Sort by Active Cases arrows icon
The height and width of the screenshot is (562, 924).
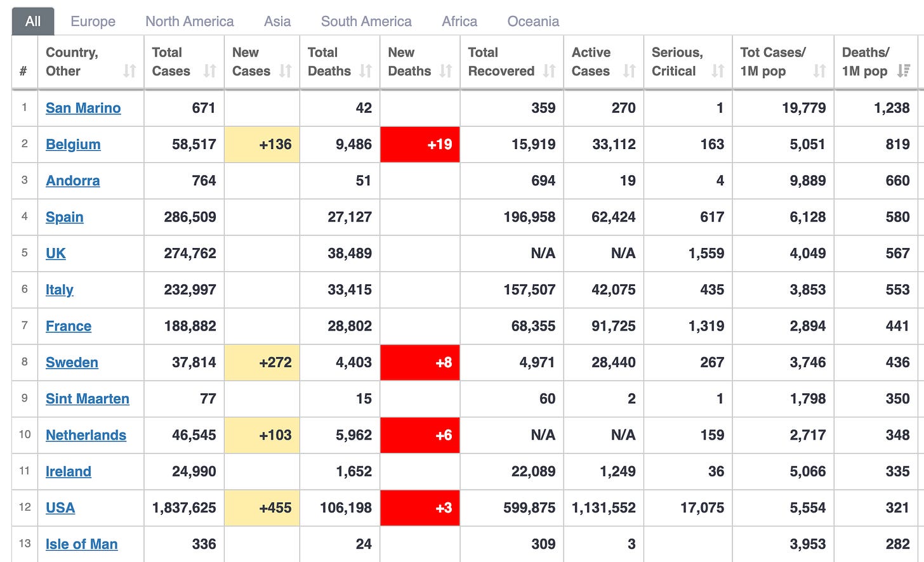click(x=630, y=71)
